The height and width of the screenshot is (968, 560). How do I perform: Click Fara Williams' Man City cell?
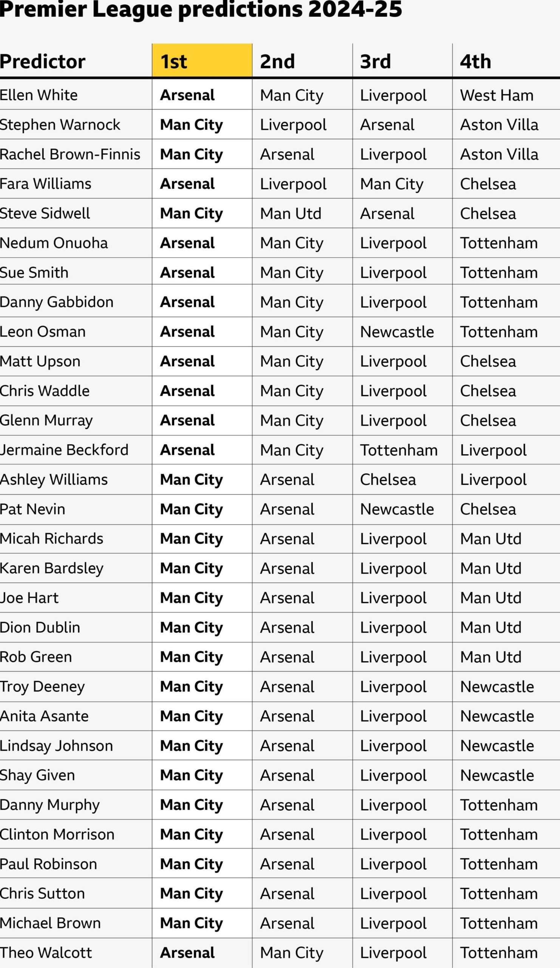391,184
